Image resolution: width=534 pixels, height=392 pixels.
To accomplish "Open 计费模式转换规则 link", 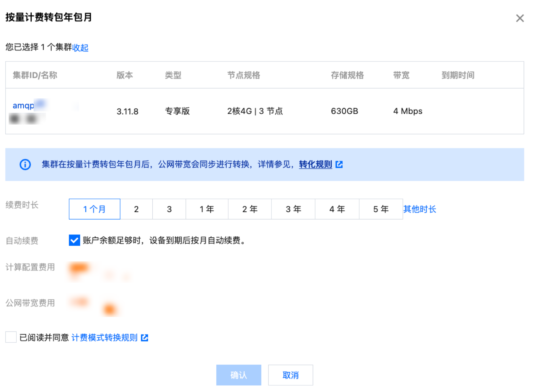I will click(x=104, y=338).
